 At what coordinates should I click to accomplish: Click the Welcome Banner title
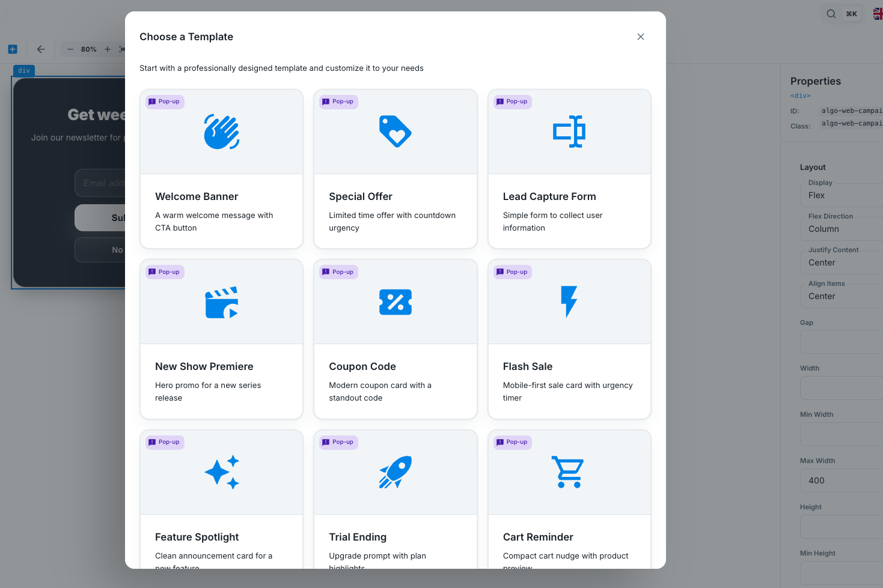[197, 196]
